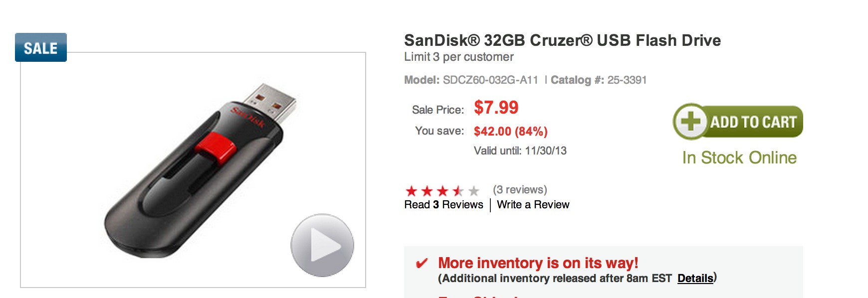The image size is (868, 298).
Task: Click the half-filled fourth rating star
Action: tap(458, 191)
